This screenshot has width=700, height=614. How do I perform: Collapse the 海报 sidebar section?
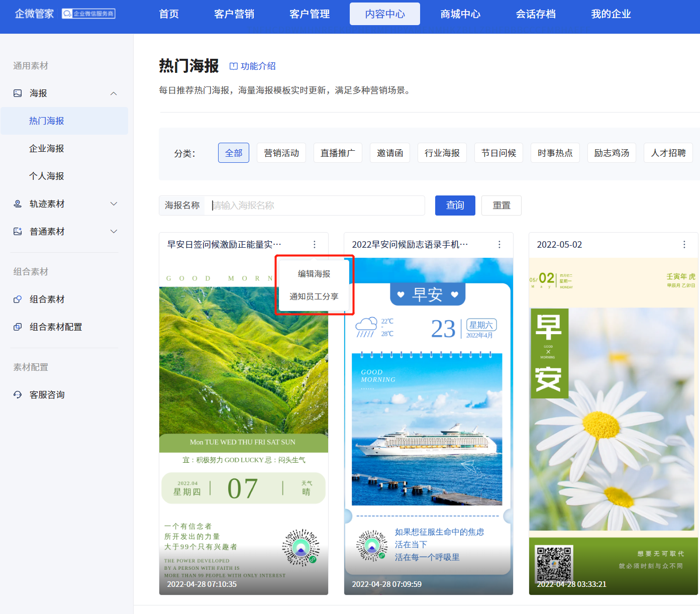[114, 93]
